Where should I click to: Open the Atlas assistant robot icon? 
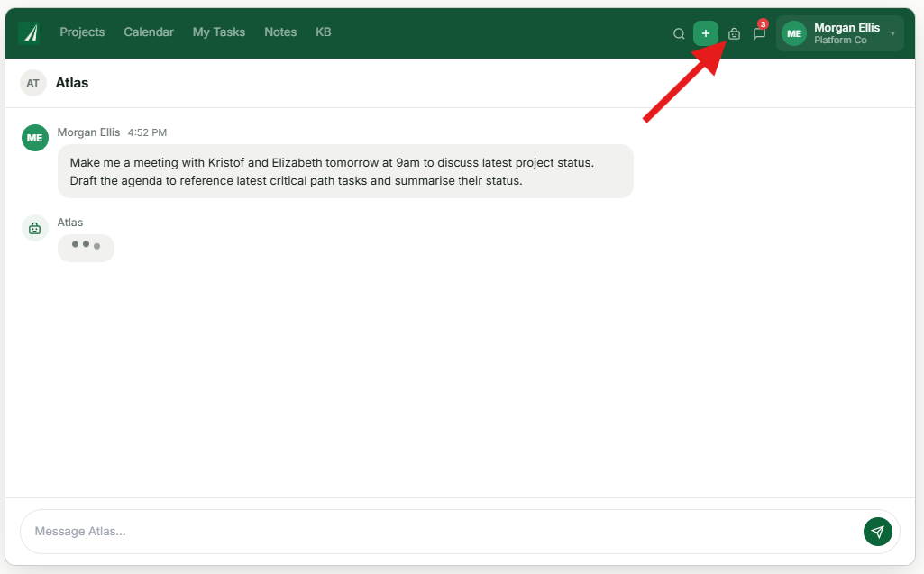[734, 33]
